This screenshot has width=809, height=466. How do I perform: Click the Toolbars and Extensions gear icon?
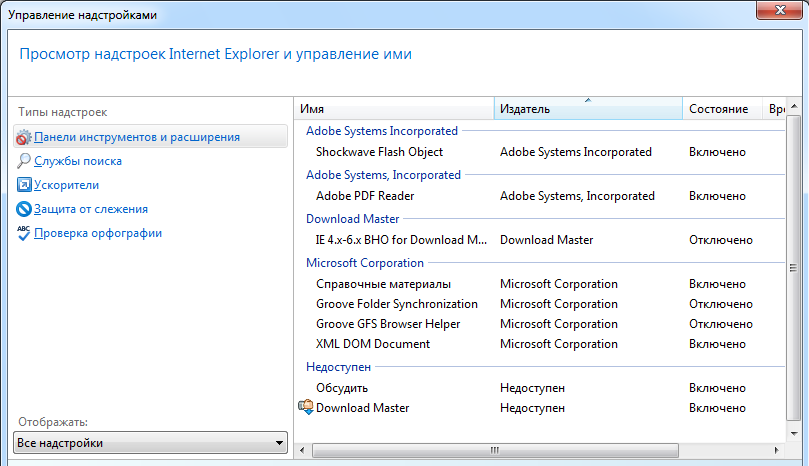tap(24, 137)
